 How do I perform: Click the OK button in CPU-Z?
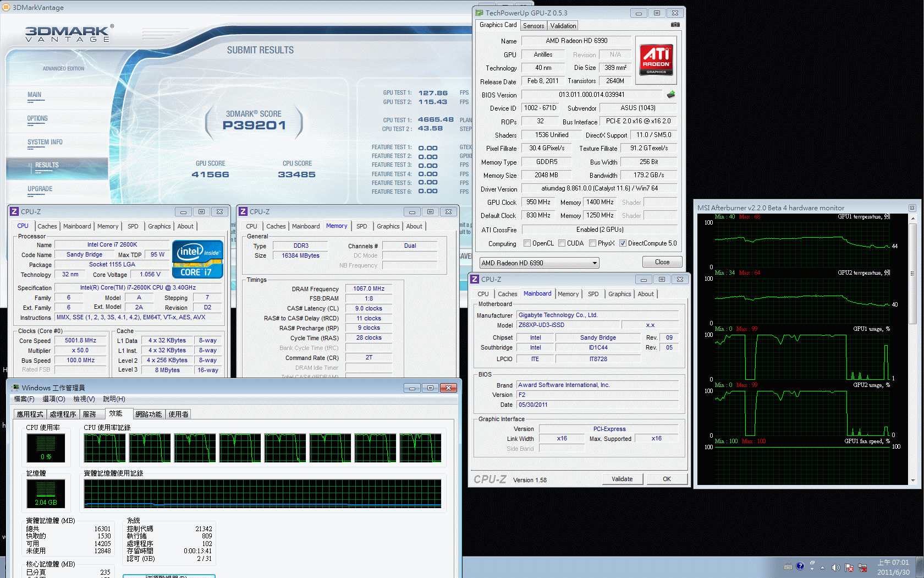667,479
